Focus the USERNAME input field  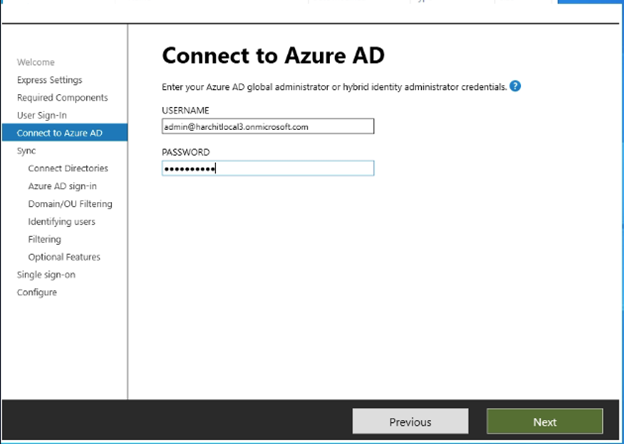[267, 127]
